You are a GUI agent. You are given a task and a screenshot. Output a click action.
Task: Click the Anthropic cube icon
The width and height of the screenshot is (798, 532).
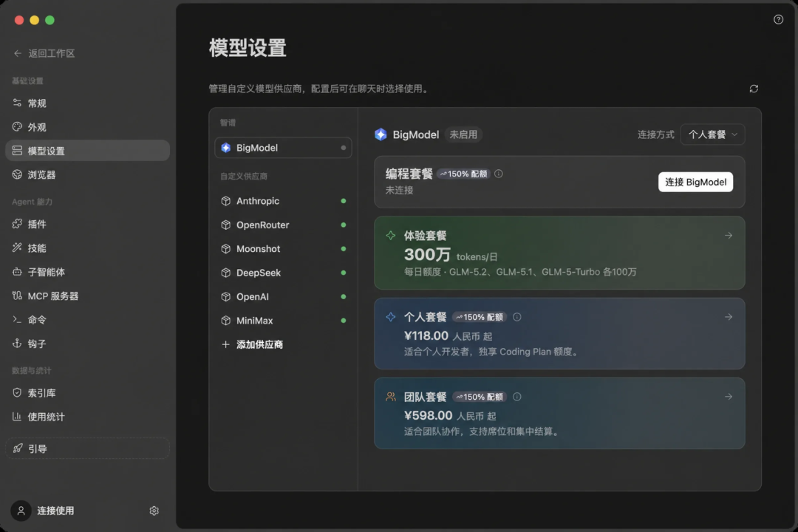point(226,201)
